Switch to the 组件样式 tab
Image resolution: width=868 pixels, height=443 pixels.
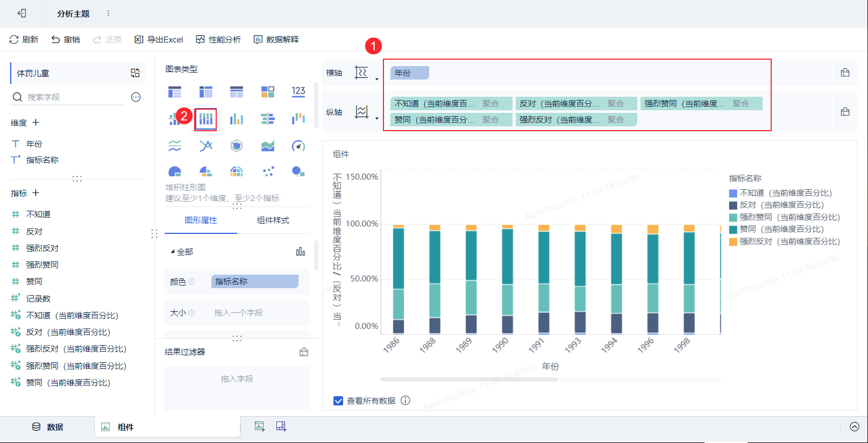(273, 220)
